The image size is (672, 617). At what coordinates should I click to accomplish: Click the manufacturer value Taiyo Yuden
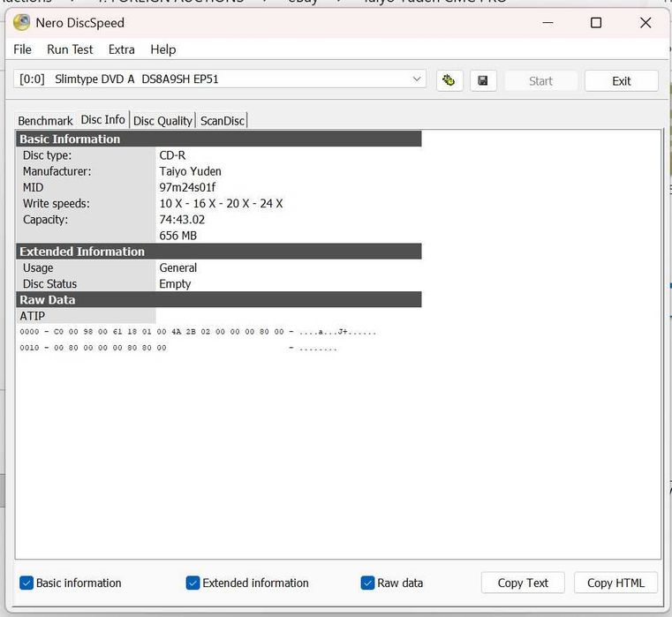pyautogui.click(x=190, y=171)
